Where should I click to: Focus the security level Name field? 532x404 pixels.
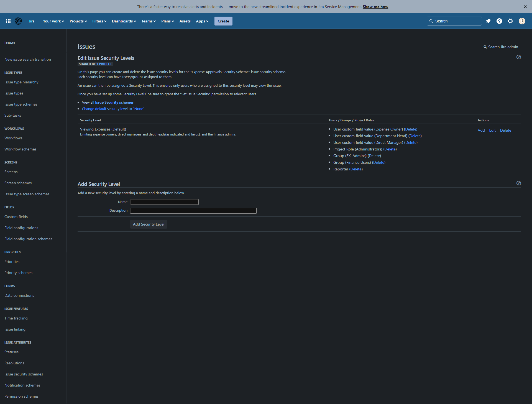tap(164, 202)
